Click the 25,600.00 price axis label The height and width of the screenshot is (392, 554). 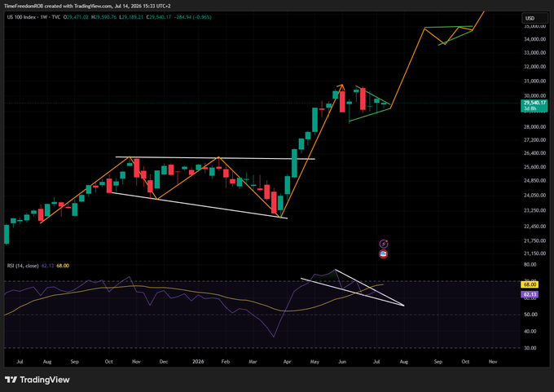point(534,167)
